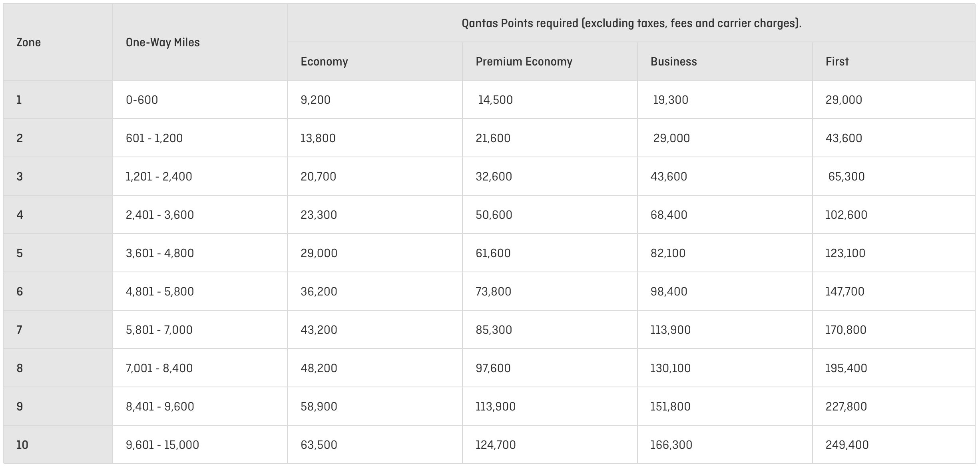Select the One-Way Miles header cell
980x468 pixels.
tap(200, 42)
